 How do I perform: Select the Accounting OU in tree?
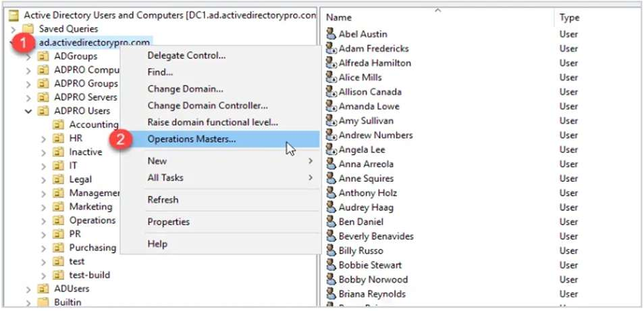94,124
